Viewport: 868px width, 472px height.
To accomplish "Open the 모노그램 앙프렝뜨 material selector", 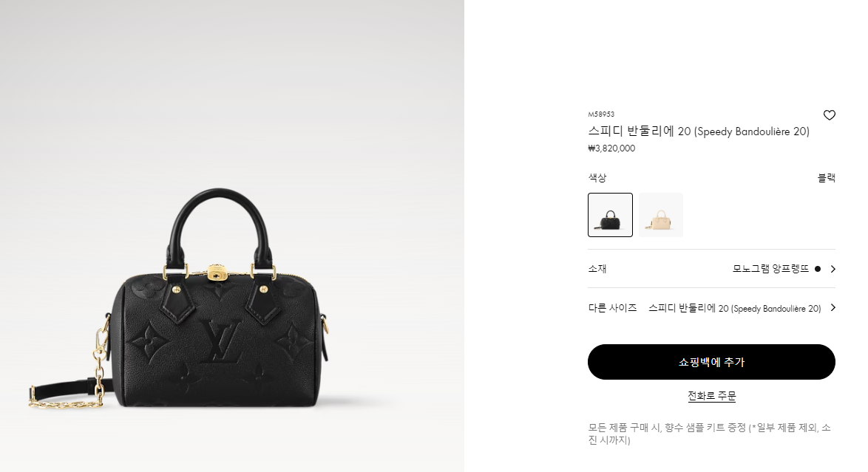I will [770, 269].
